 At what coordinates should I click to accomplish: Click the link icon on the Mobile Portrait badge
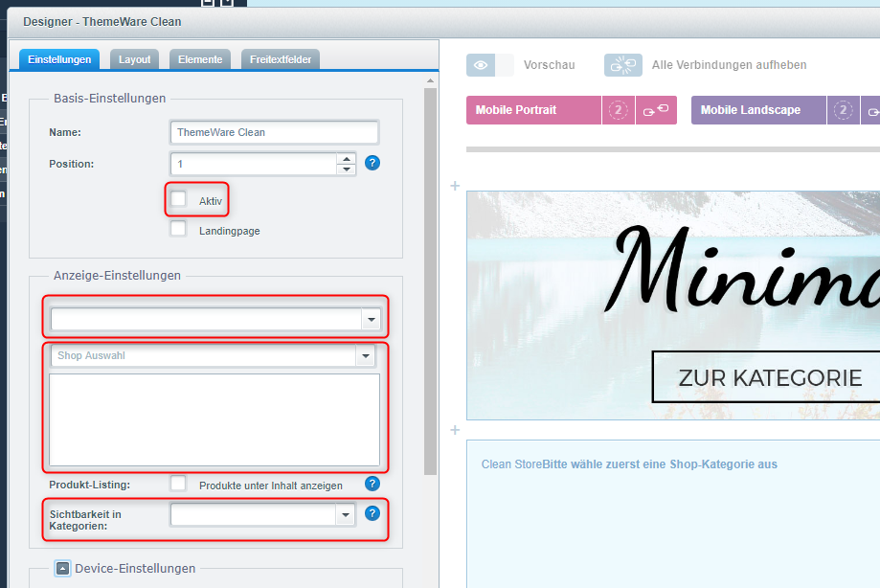click(657, 110)
